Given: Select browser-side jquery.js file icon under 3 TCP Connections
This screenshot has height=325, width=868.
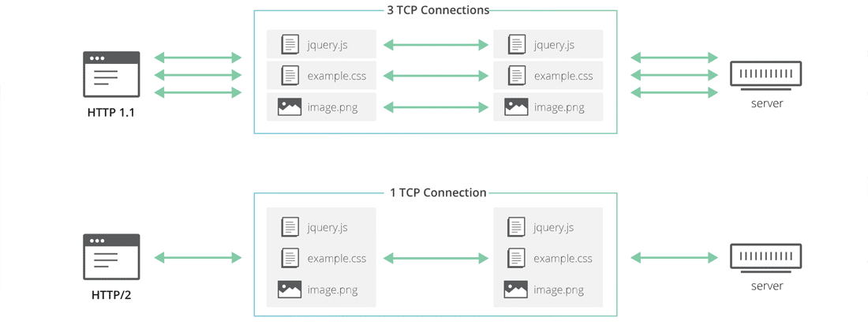Looking at the screenshot, I should [x=290, y=45].
